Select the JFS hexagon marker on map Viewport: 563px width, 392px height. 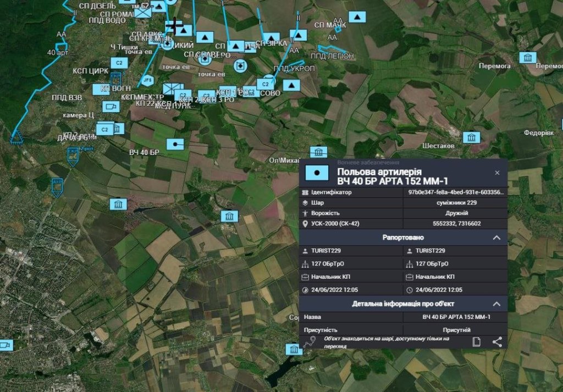coord(147,81)
